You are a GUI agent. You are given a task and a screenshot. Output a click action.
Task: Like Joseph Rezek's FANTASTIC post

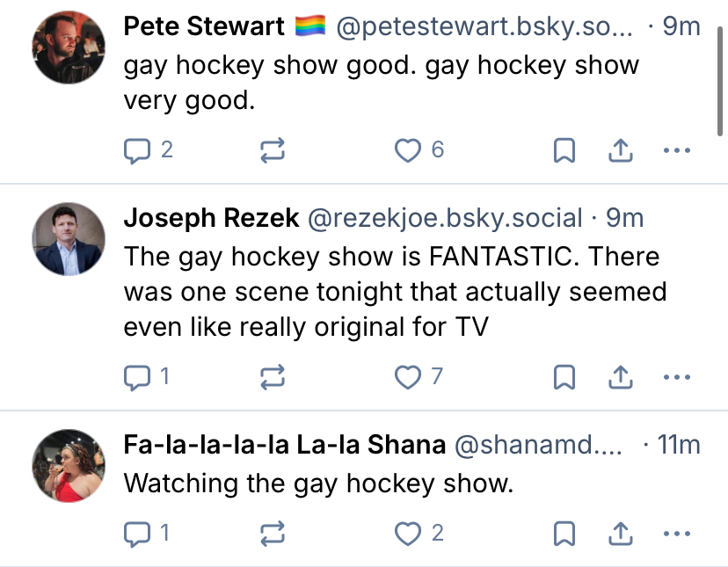point(408,378)
